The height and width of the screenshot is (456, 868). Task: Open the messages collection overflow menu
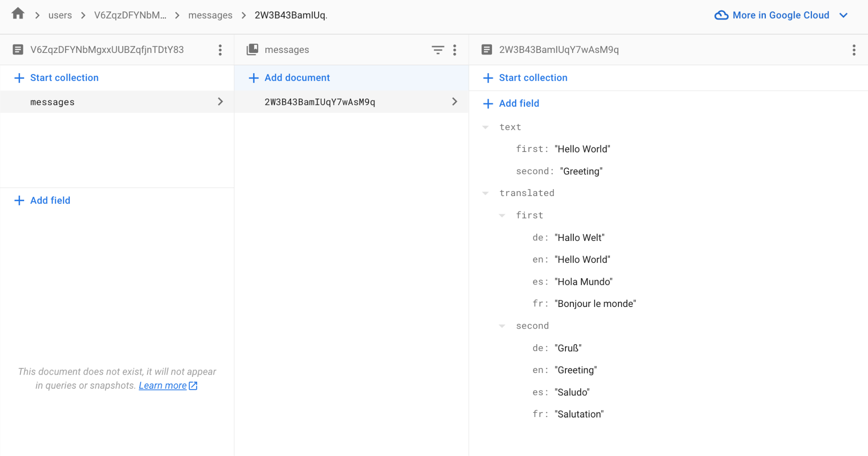[x=455, y=50]
